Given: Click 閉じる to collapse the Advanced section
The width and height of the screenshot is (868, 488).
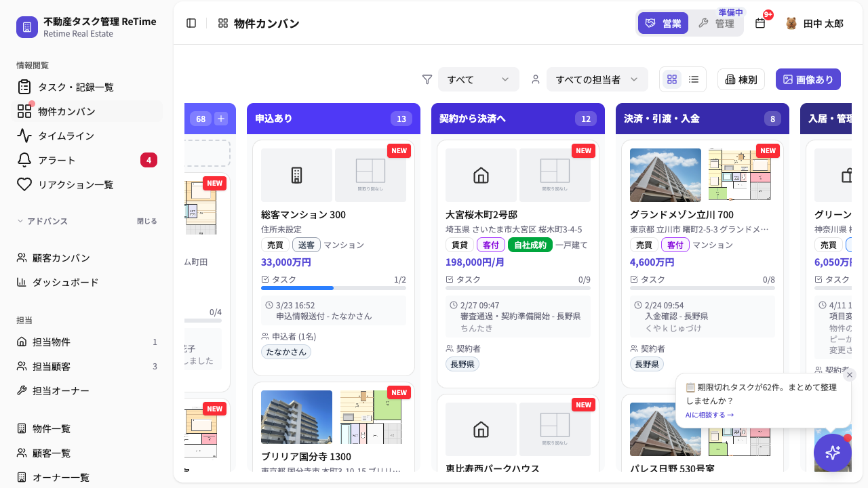Looking at the screenshot, I should coord(146,221).
